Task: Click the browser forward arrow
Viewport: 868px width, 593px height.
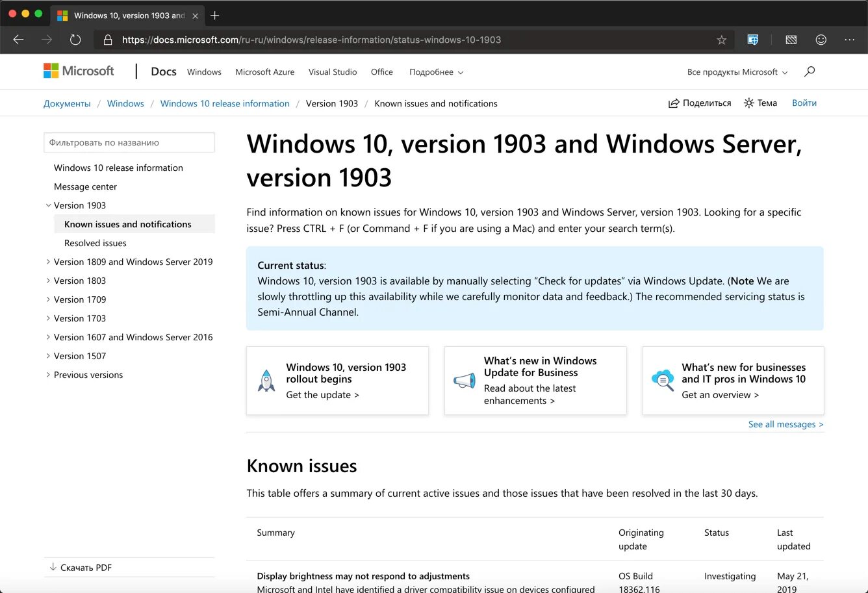Action: point(47,40)
